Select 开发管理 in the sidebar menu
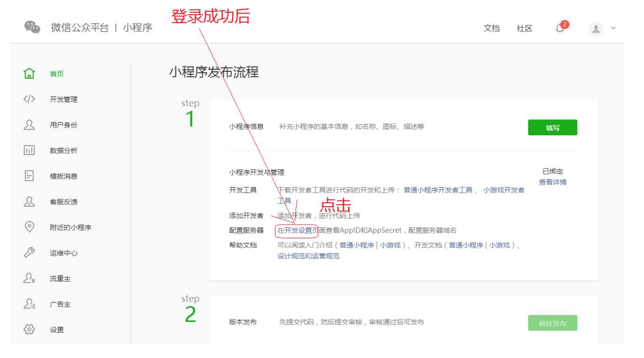Viewport: 644px width, 358px height. click(x=63, y=100)
